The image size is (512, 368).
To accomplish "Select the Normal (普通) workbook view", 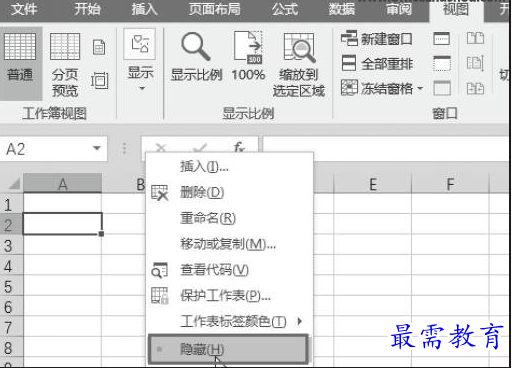I will [x=20, y=63].
